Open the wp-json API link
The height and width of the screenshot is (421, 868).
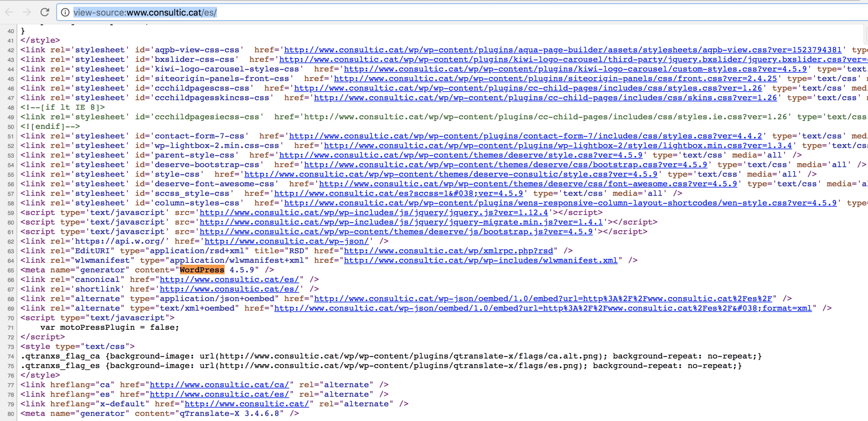pyautogui.click(x=286, y=241)
